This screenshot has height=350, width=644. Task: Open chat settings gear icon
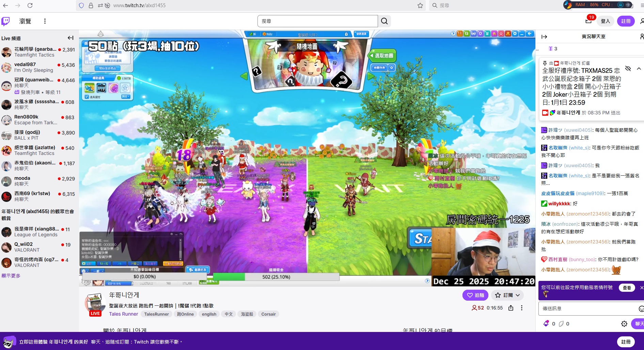(x=624, y=324)
